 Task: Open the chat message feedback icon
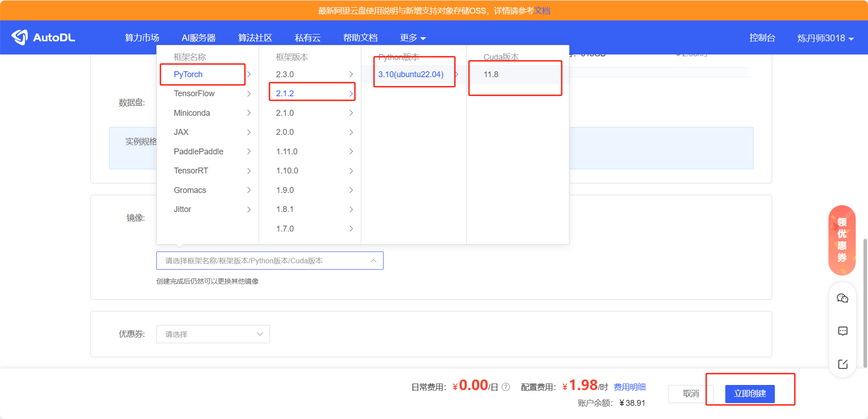tap(843, 331)
